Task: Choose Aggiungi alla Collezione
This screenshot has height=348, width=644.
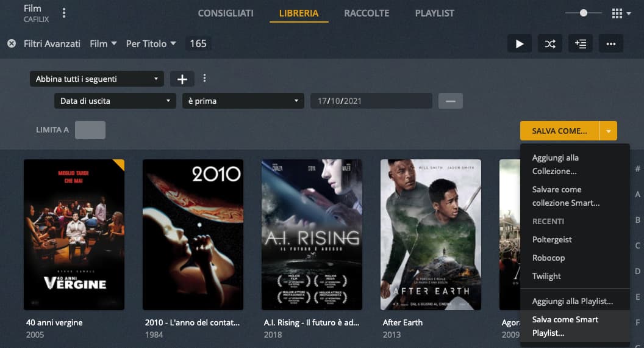Action: [x=574, y=164]
